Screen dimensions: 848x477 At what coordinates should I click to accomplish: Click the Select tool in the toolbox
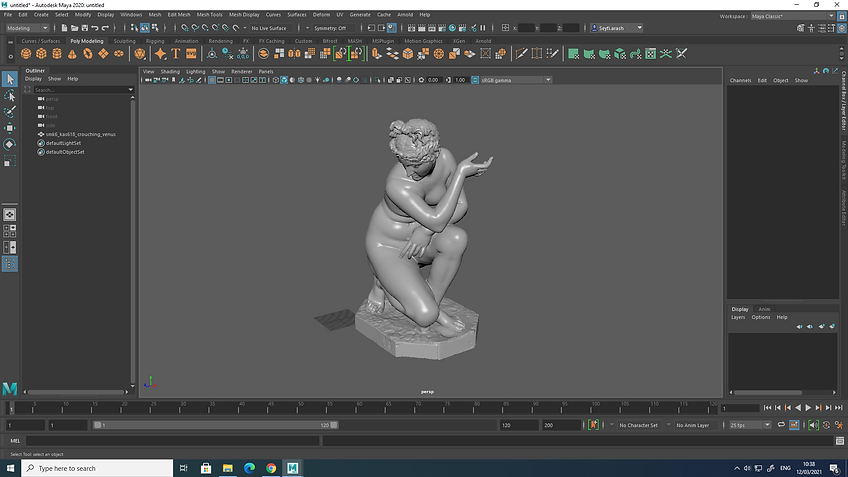(x=10, y=80)
